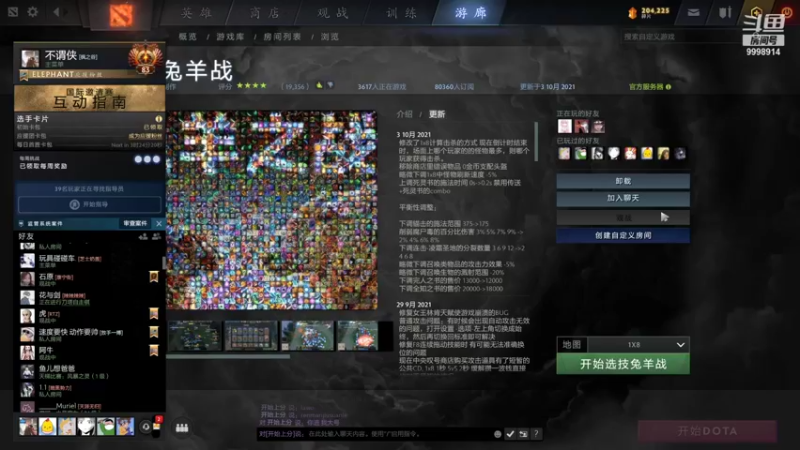This screenshot has width=800, height=450.
Task: Select the 介绍 description tab
Action: 405,114
